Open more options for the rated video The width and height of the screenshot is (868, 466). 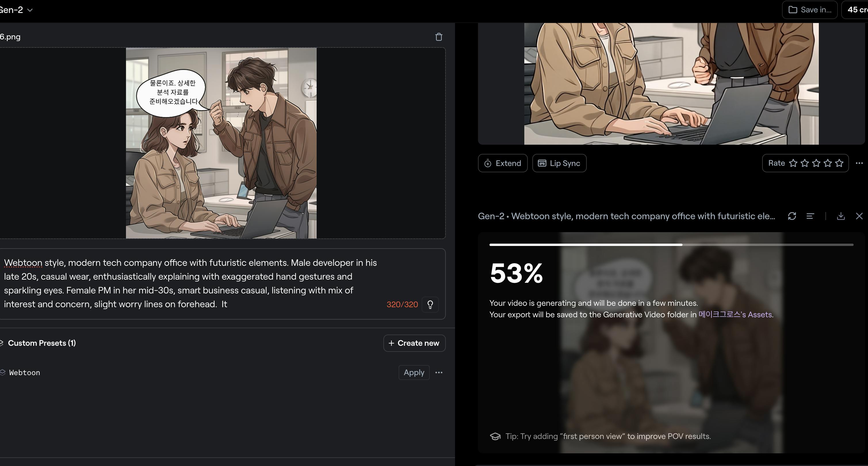(x=859, y=163)
